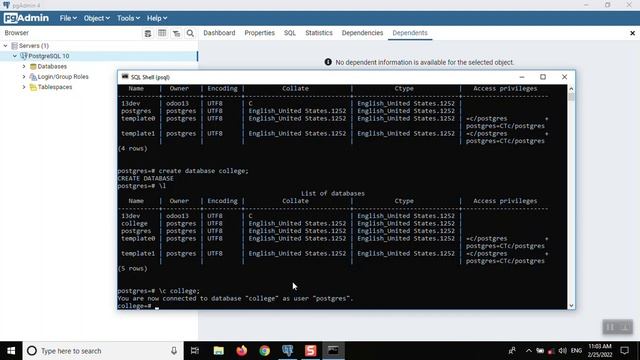Collapse the Servers (1) tree node
The image size is (640, 360).
(5, 46)
